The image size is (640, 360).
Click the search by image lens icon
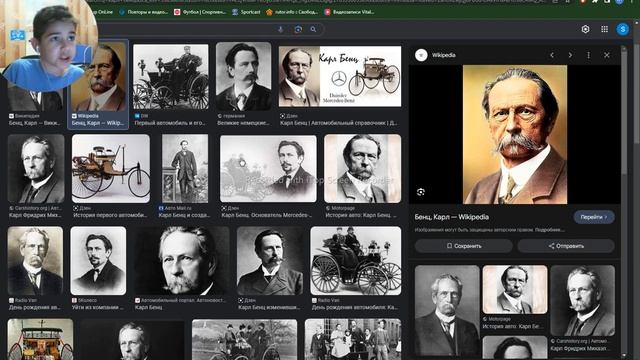pos(298,29)
